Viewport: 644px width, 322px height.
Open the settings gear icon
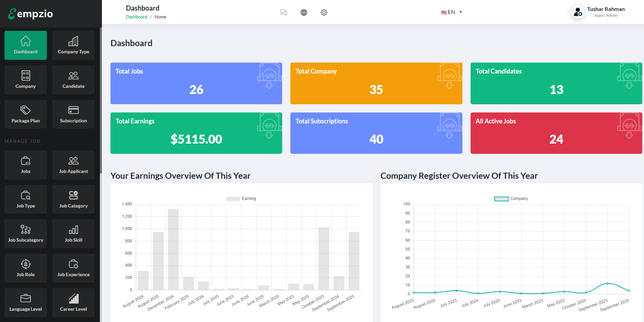coord(324,13)
